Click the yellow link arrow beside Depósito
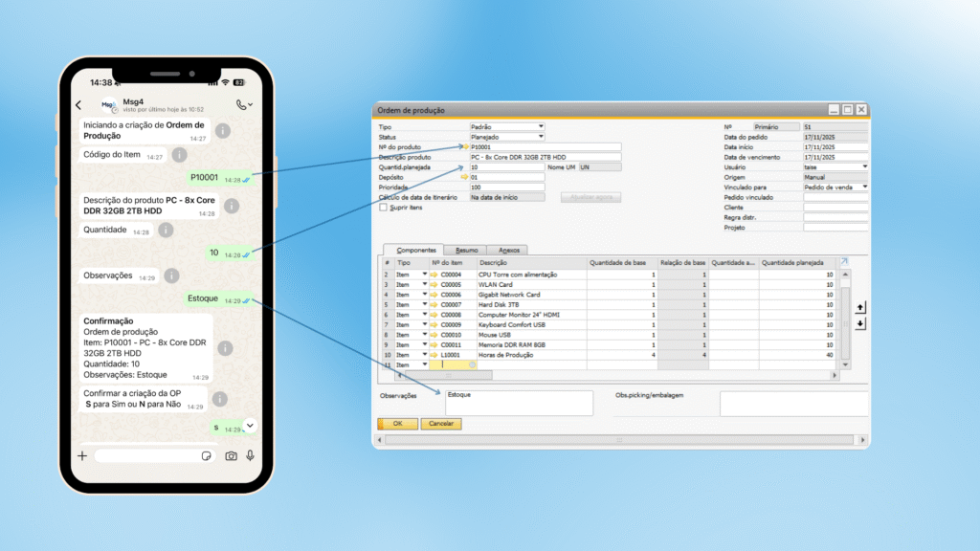980x551 pixels. [x=465, y=177]
